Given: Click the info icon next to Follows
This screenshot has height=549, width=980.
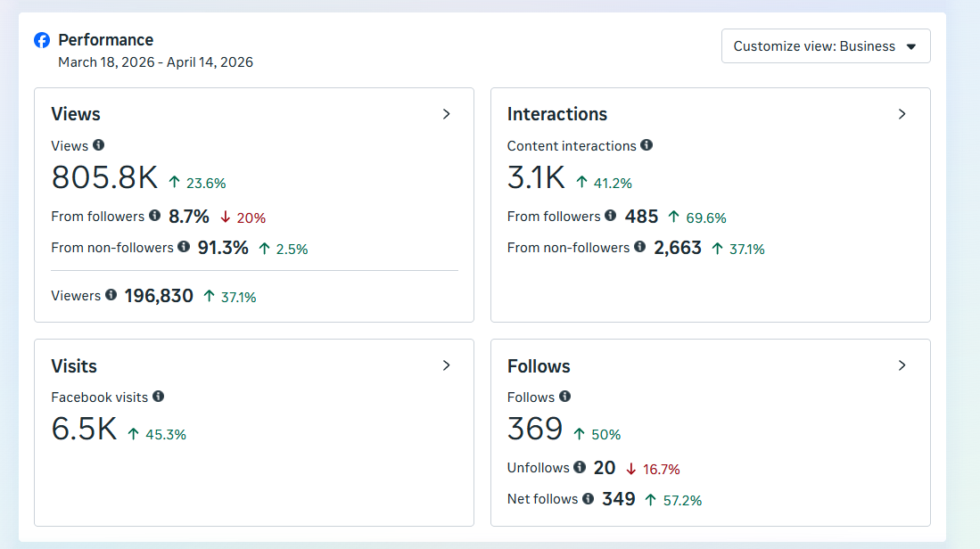Looking at the screenshot, I should coord(566,397).
